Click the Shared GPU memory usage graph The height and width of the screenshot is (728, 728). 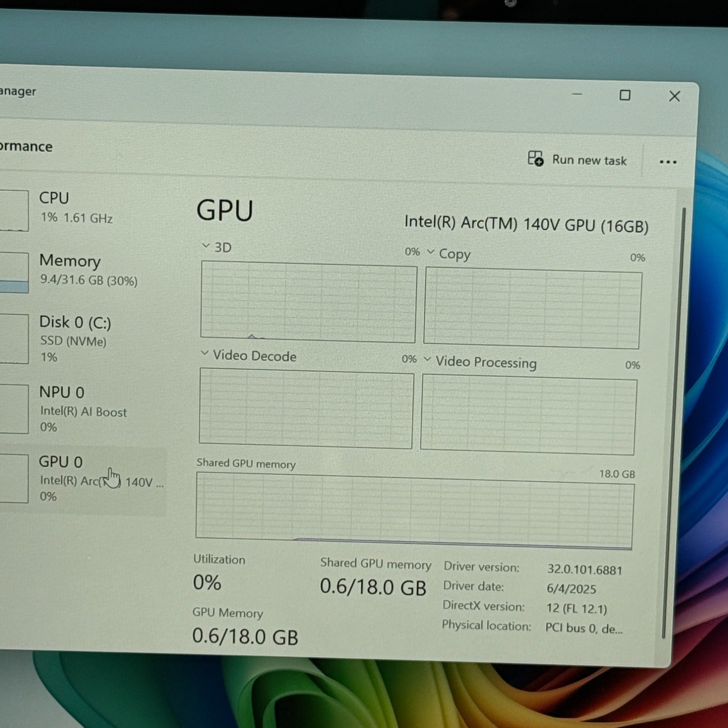pos(414,512)
